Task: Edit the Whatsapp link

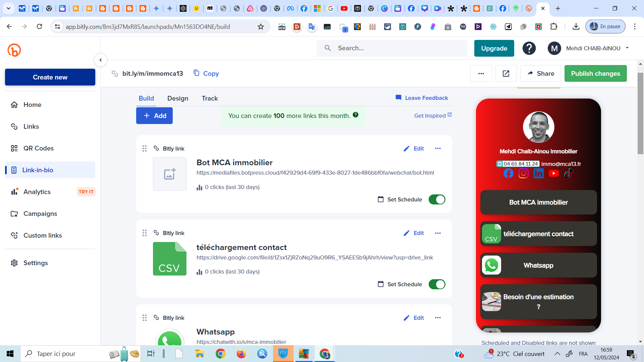Action: click(414, 318)
